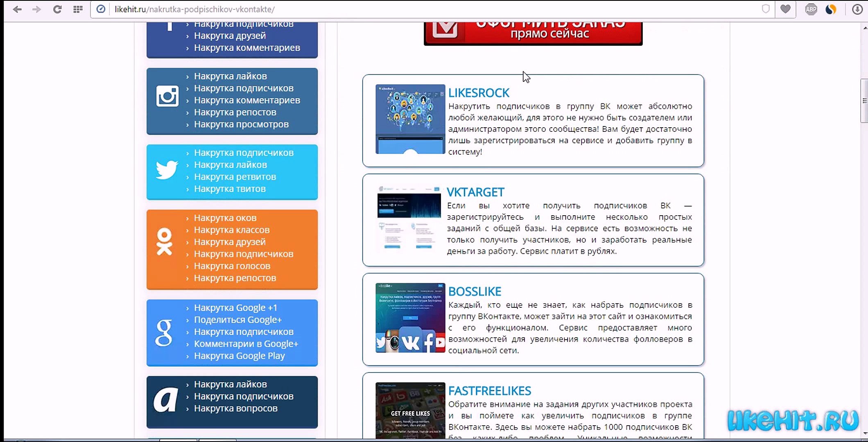Click the browser forward arrow

coord(37,9)
